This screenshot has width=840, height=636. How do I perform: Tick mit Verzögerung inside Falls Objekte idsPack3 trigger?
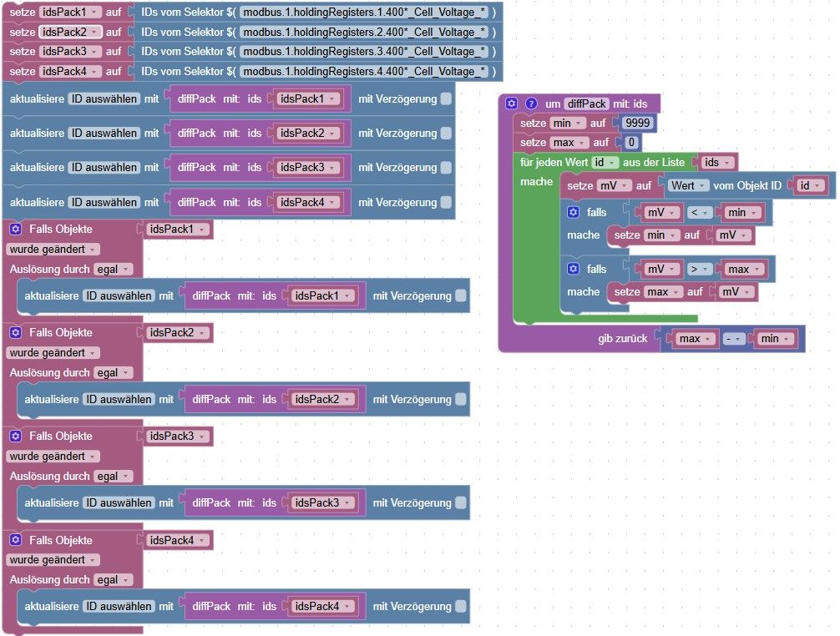[x=460, y=502]
